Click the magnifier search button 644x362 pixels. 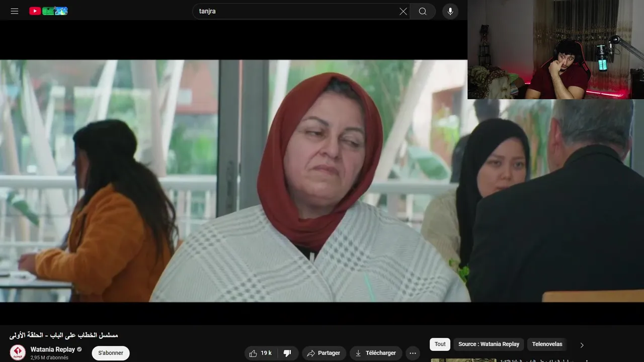[423, 11]
